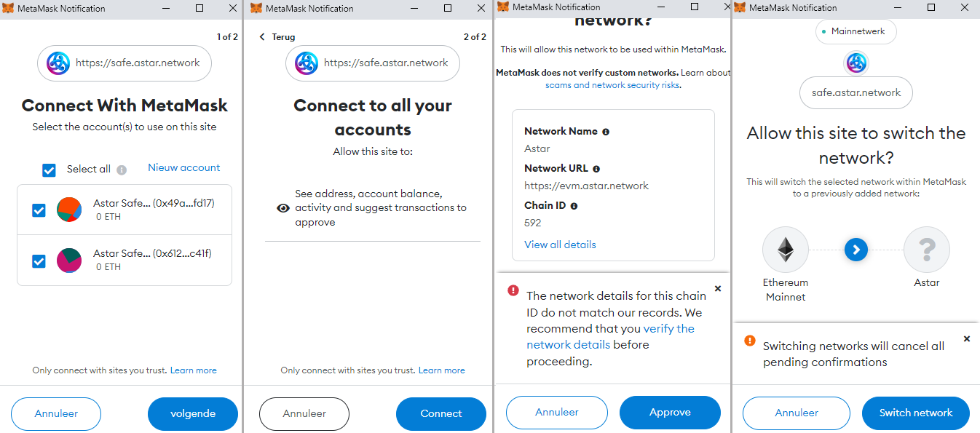Click the Mainnetwerk network pill
The height and width of the screenshot is (433, 980).
[x=856, y=32]
